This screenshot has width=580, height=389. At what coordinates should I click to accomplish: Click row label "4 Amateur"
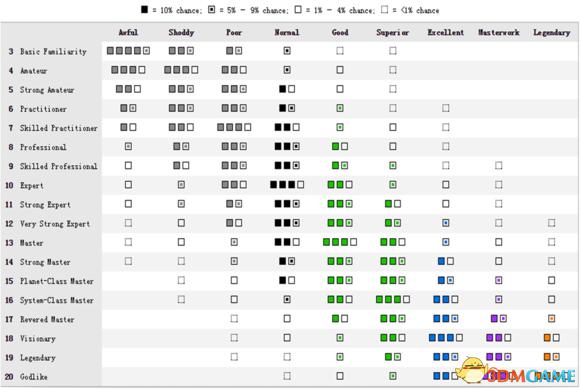[x=28, y=70]
